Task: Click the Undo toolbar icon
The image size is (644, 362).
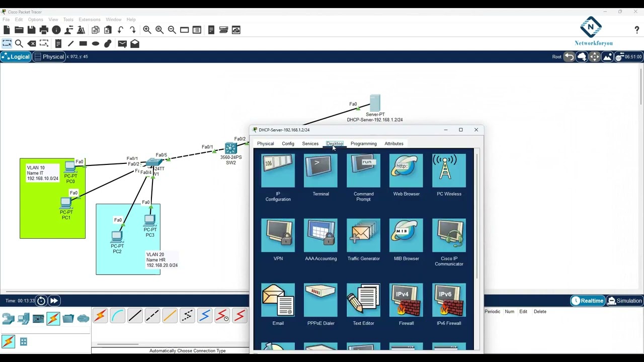Action: (120, 30)
